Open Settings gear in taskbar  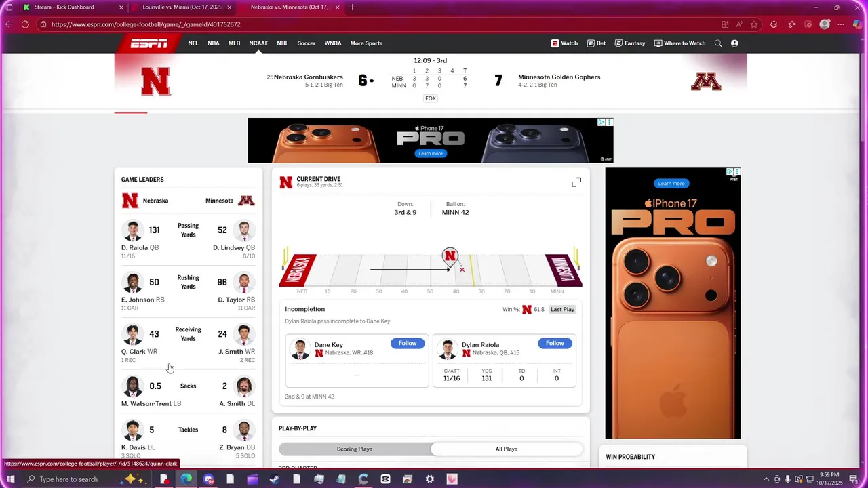(430, 479)
